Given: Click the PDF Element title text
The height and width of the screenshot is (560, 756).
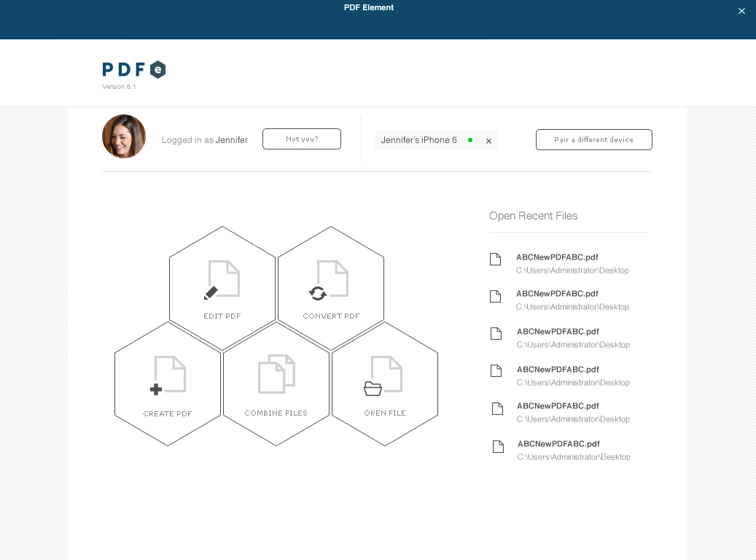Looking at the screenshot, I should coord(369,7).
